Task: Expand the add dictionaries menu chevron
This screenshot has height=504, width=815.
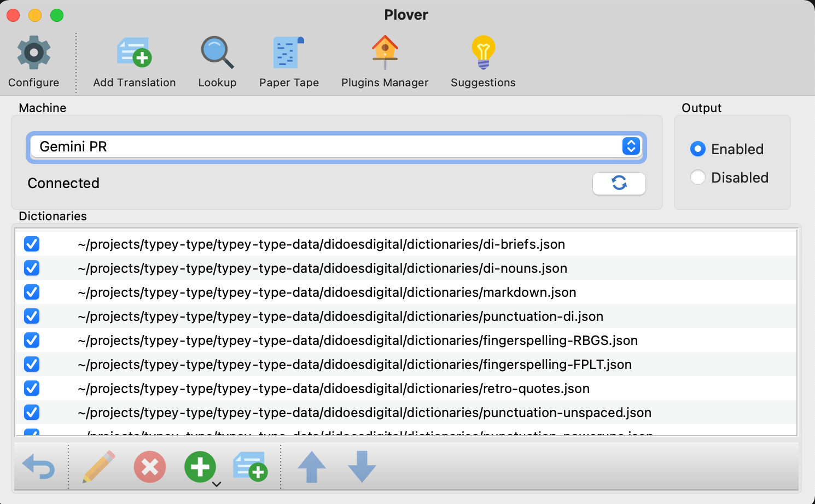Action: click(x=217, y=484)
